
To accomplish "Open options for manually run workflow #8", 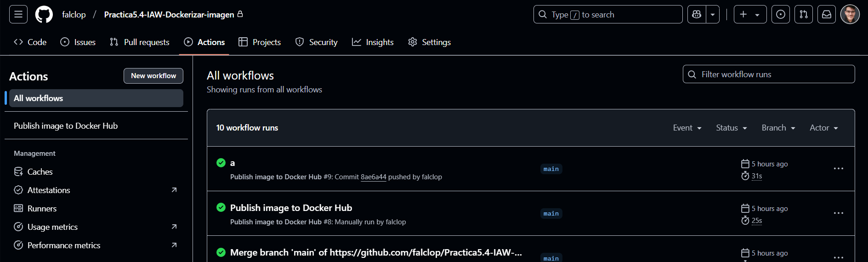I will pyautogui.click(x=838, y=213).
